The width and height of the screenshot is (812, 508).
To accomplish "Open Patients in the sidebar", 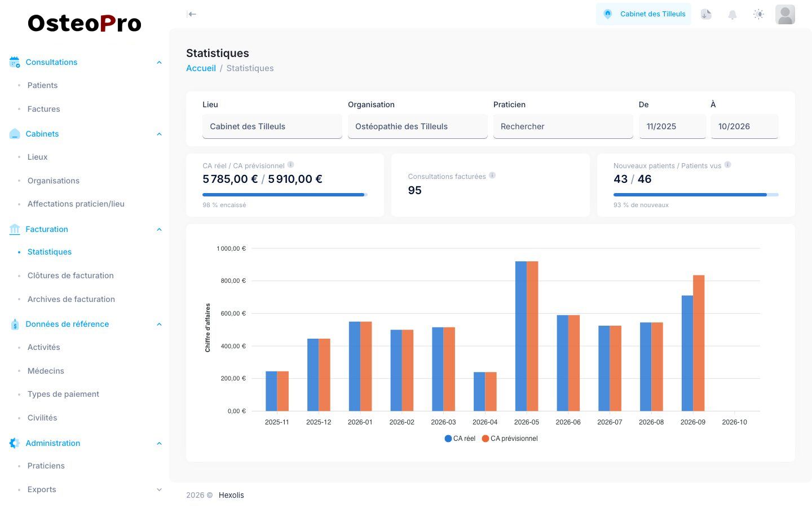I will 42,85.
